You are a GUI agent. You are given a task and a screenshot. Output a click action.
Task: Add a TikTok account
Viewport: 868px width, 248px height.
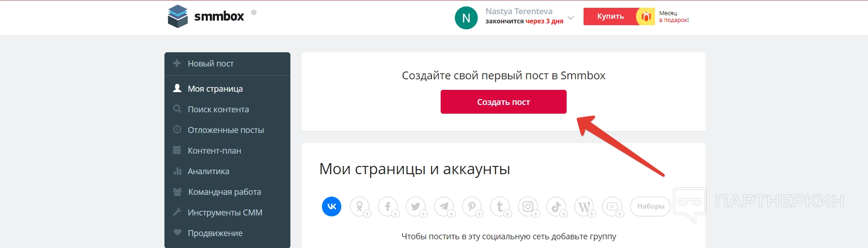click(x=556, y=207)
